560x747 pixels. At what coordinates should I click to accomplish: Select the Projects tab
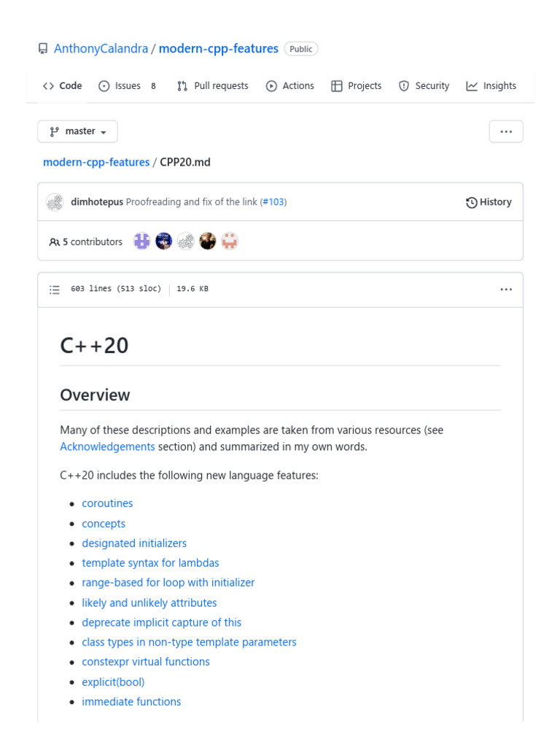[x=357, y=86]
